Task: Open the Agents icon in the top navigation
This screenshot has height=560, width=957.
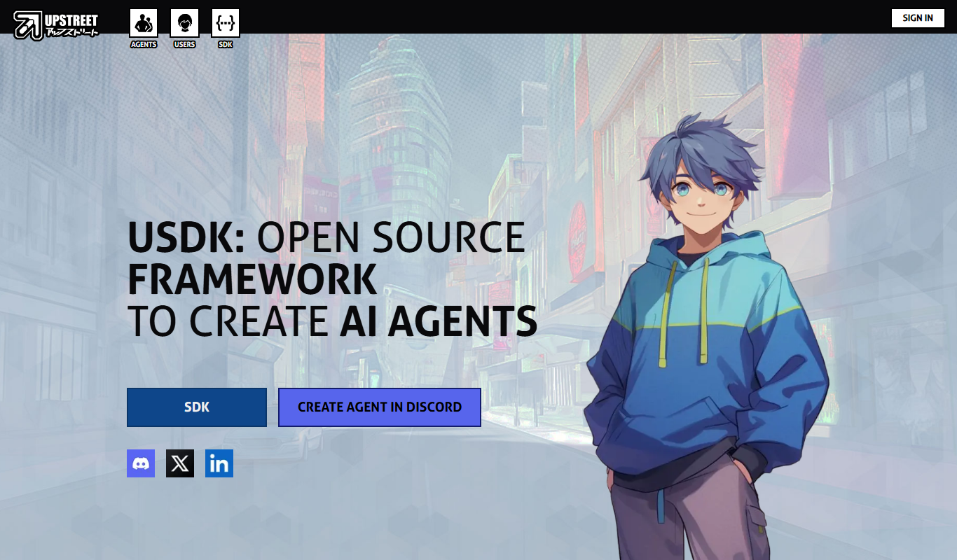Action: (x=144, y=23)
